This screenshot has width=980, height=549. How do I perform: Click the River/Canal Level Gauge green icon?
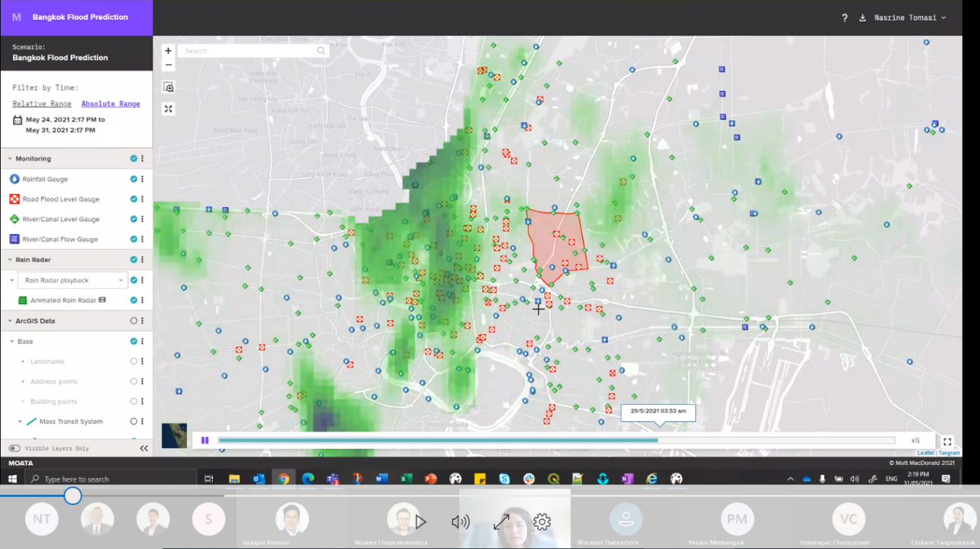tap(14, 219)
